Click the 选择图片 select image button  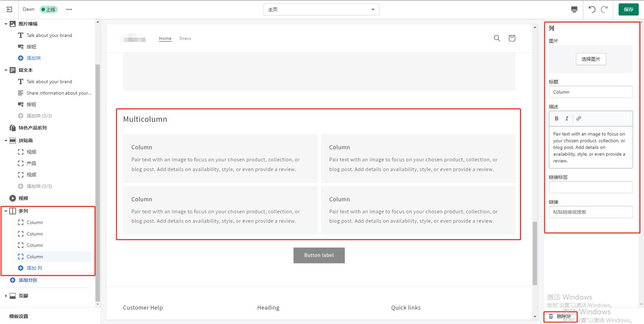click(591, 59)
